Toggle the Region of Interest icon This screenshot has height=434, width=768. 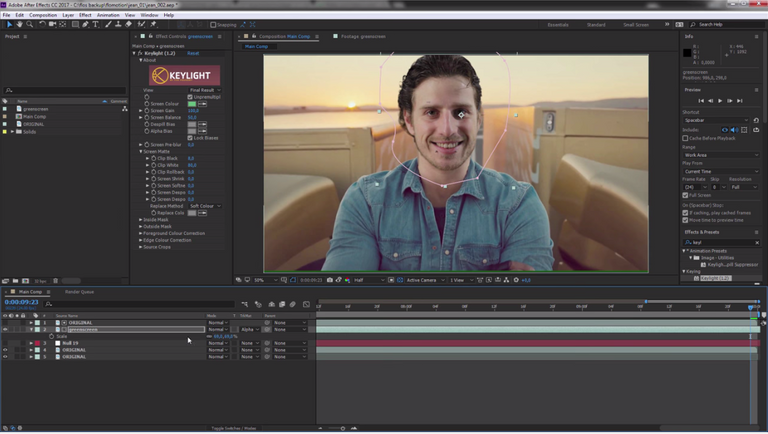pyautogui.click(x=391, y=280)
